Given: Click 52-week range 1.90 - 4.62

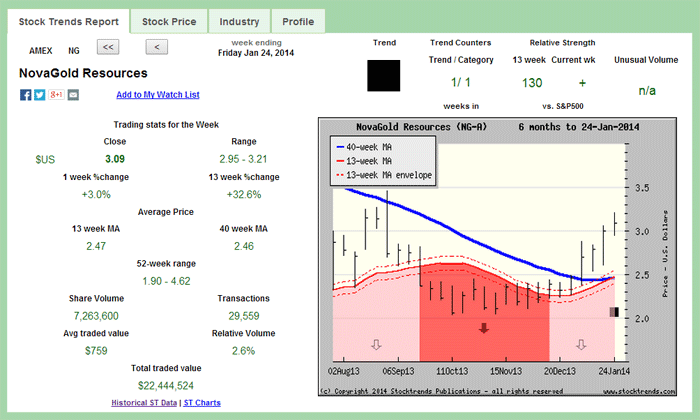Looking at the screenshot, I should coord(166,281).
